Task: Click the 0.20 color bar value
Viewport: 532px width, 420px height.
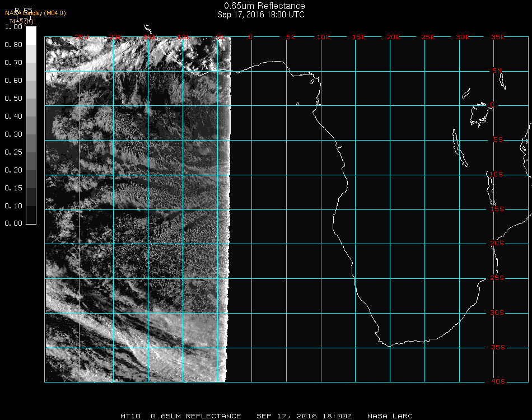Action: (13, 170)
